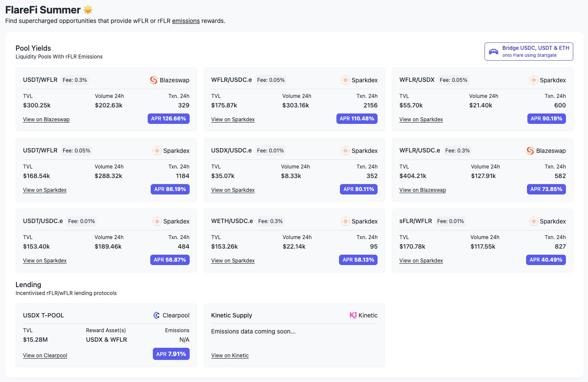Click the APR 80.11% badge
Screen dimensions: 588x382
[359, 189]
